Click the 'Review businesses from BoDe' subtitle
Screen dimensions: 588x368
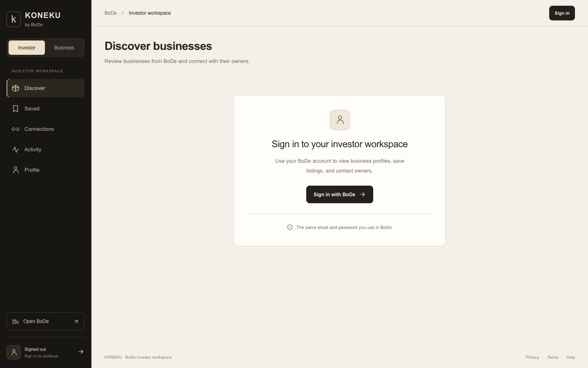(177, 61)
